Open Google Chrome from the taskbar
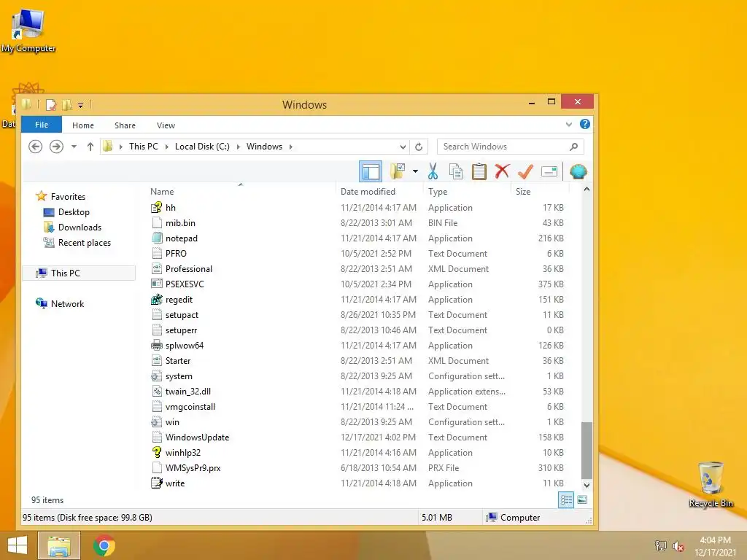Image resolution: width=747 pixels, height=560 pixels. (x=104, y=545)
